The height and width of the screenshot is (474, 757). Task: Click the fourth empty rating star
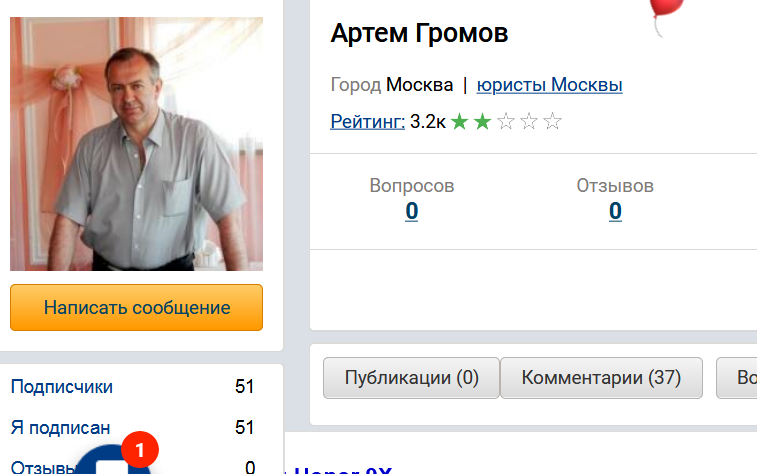529,122
